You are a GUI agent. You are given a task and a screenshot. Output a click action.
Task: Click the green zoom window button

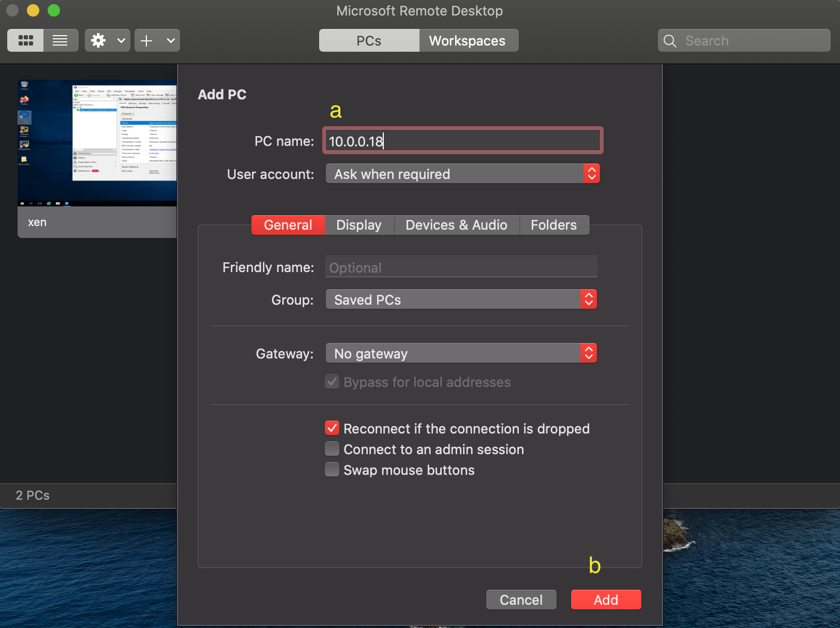coord(54,10)
